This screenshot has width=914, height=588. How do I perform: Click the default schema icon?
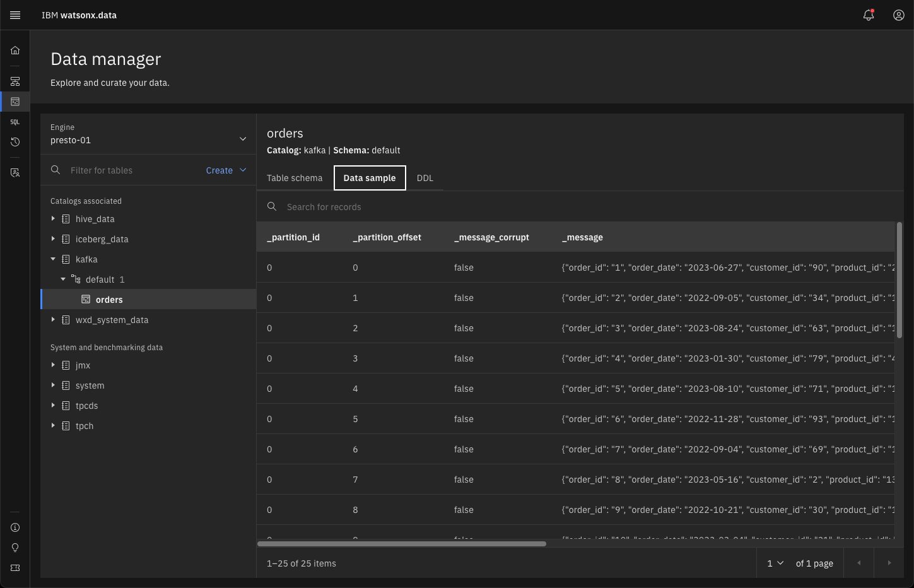tap(76, 279)
